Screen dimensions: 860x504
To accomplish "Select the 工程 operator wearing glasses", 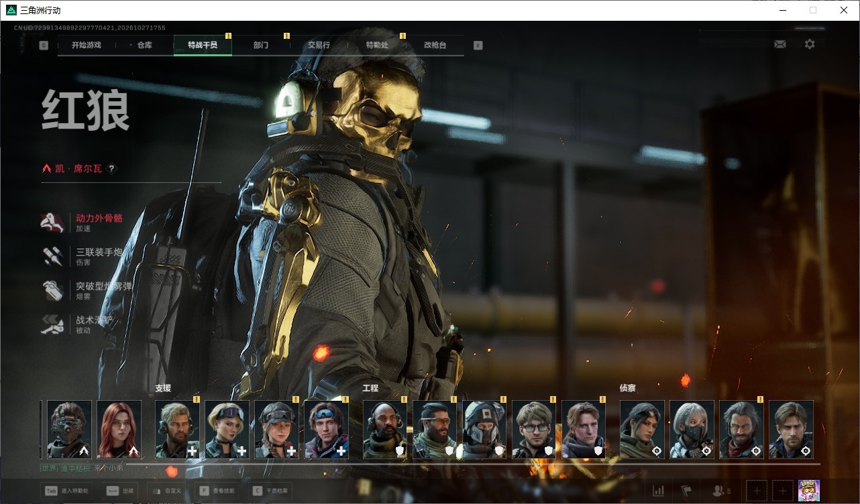I will point(535,430).
